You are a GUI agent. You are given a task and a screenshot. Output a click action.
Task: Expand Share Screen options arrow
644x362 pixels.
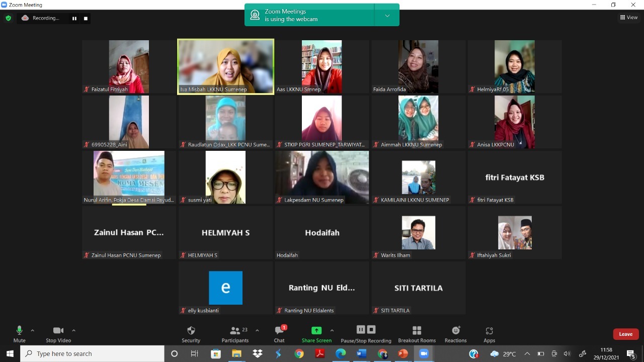332,330
